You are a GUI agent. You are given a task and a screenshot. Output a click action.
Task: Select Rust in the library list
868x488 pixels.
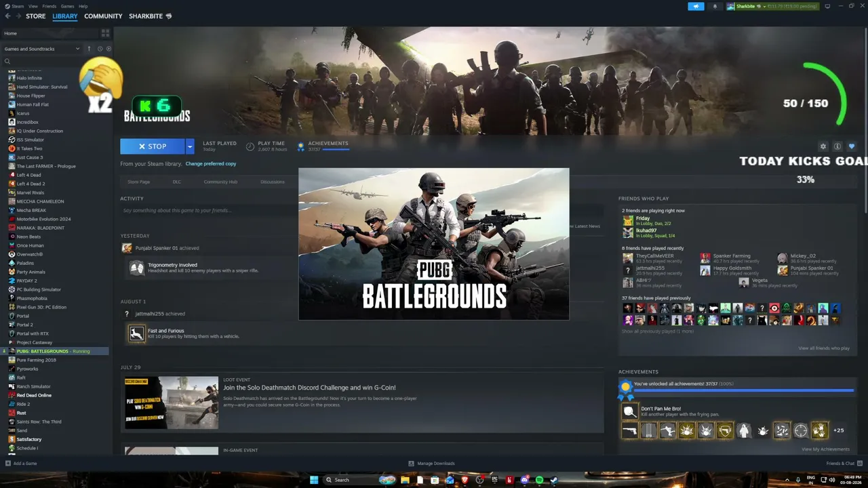(22, 413)
